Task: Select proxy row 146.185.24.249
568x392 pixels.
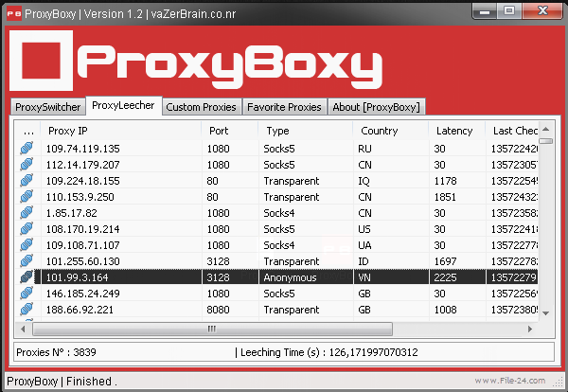Action: (276, 294)
